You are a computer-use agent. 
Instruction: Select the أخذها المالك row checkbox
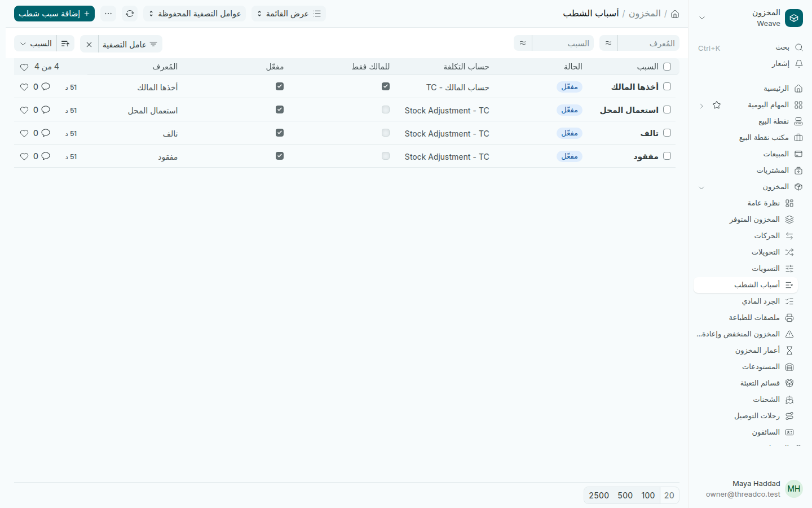coord(667,86)
